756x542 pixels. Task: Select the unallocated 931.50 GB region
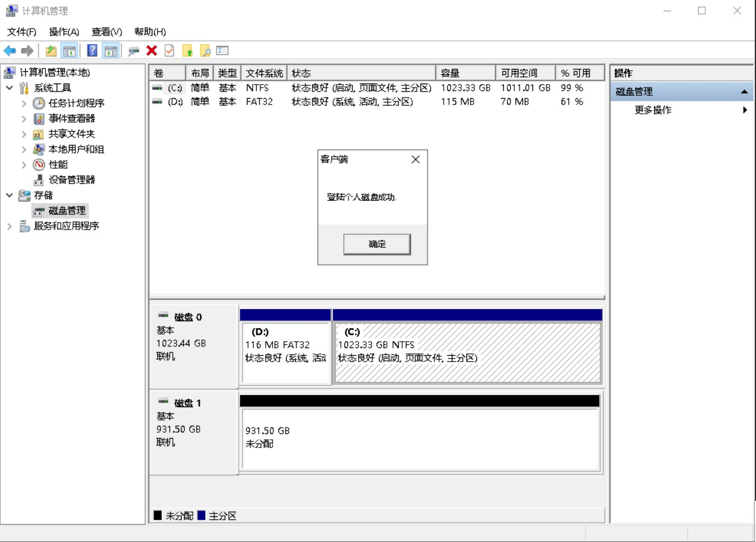[x=420, y=438]
